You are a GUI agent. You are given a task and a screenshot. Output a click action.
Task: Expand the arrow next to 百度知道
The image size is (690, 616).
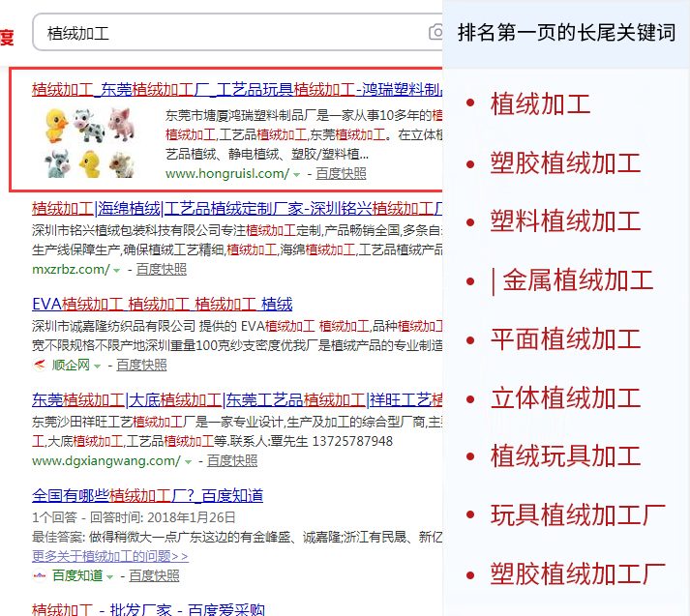pos(110,576)
